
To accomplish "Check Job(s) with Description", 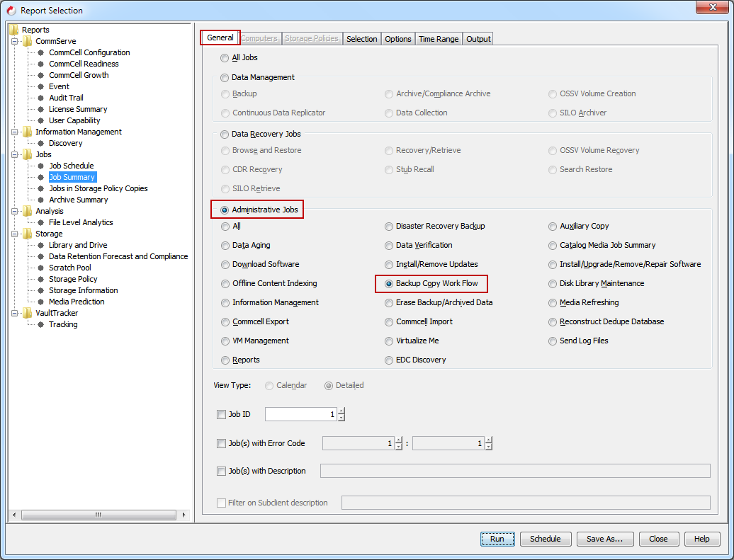I will [x=222, y=470].
